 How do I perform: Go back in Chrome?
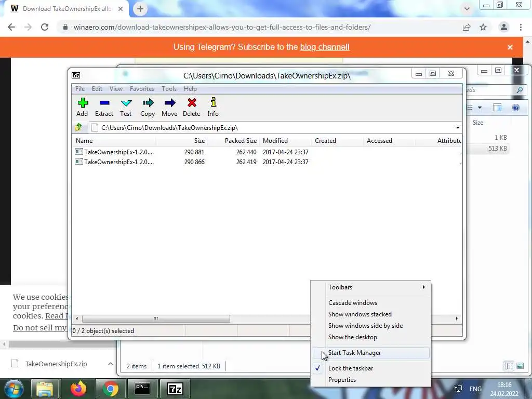click(x=11, y=27)
